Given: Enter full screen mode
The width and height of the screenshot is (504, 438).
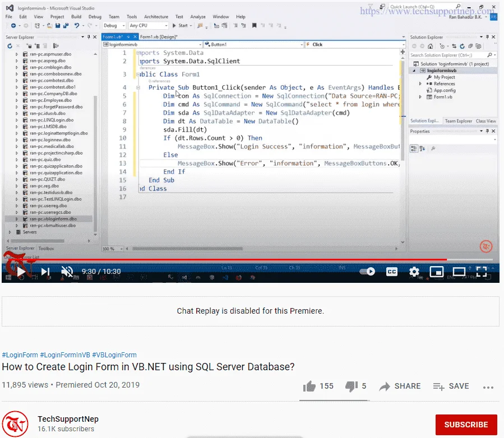Looking at the screenshot, I should coord(481,272).
